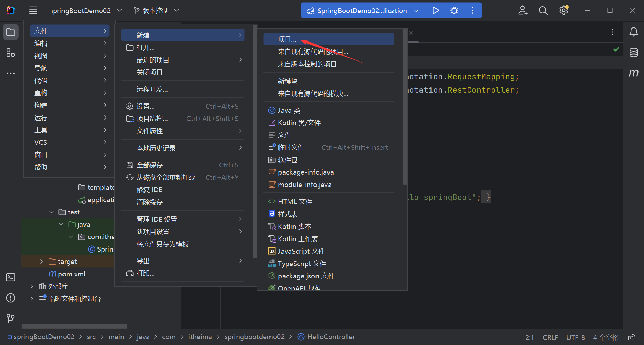Click editor tab options three-dot icon
The width and height of the screenshot is (644, 345).
point(613,32)
